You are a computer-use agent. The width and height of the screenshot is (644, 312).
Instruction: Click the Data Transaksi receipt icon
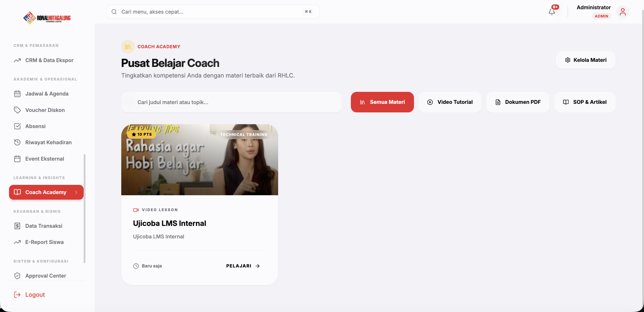click(x=17, y=226)
